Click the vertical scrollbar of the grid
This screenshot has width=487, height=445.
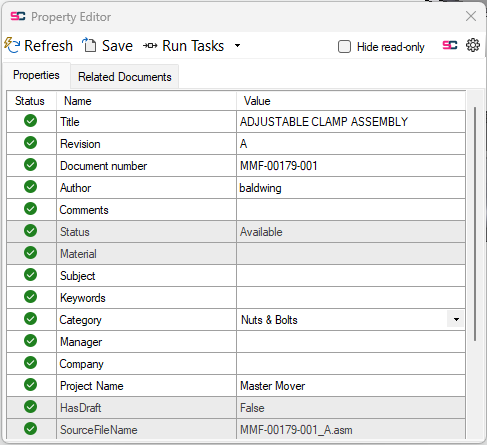pyautogui.click(x=475, y=223)
